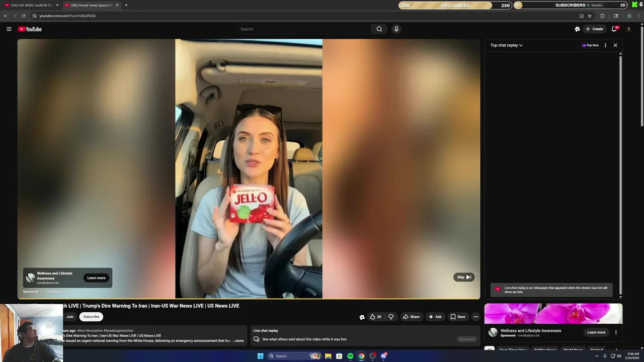Bookmark this page with the star
The height and width of the screenshot is (362, 644).
(590, 16)
